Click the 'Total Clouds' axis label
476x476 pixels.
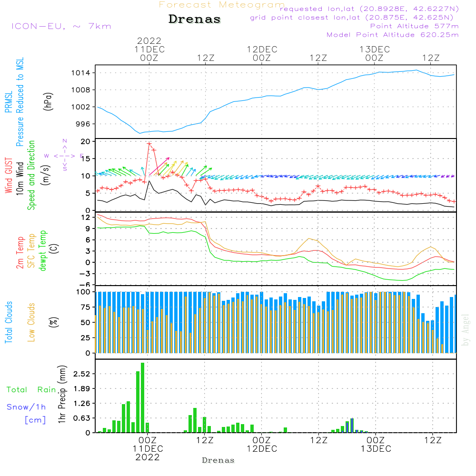pos(9,322)
